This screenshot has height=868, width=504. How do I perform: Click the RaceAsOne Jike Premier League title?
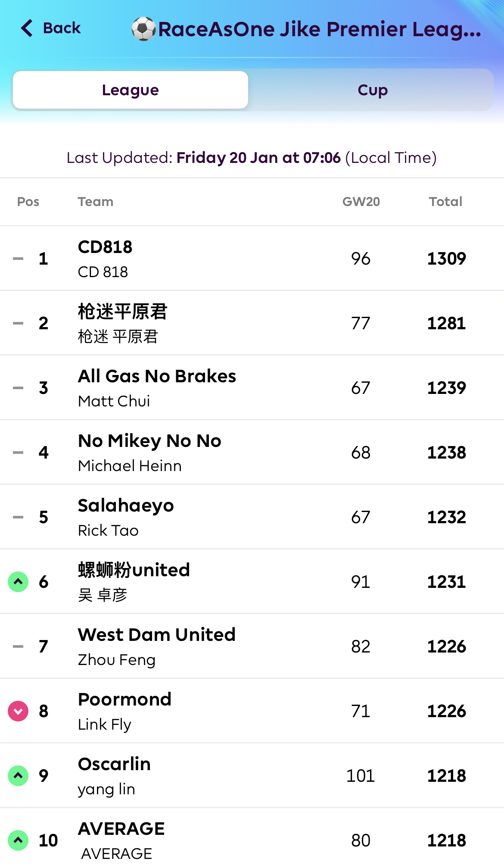pos(319,29)
